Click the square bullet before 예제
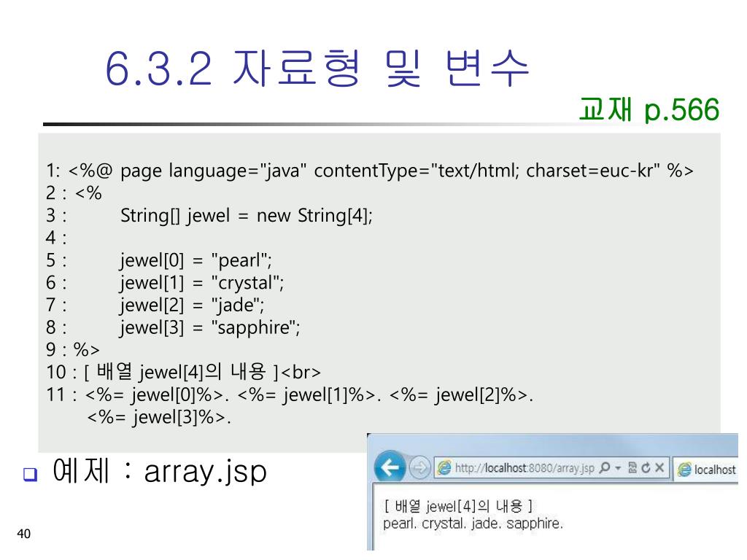This screenshot has height=560, width=747. click(30, 474)
